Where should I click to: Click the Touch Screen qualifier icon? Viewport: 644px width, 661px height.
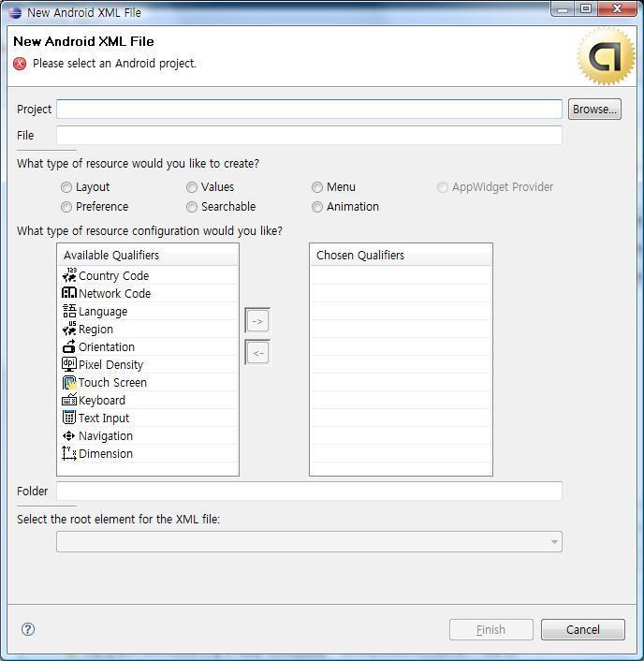click(x=69, y=382)
